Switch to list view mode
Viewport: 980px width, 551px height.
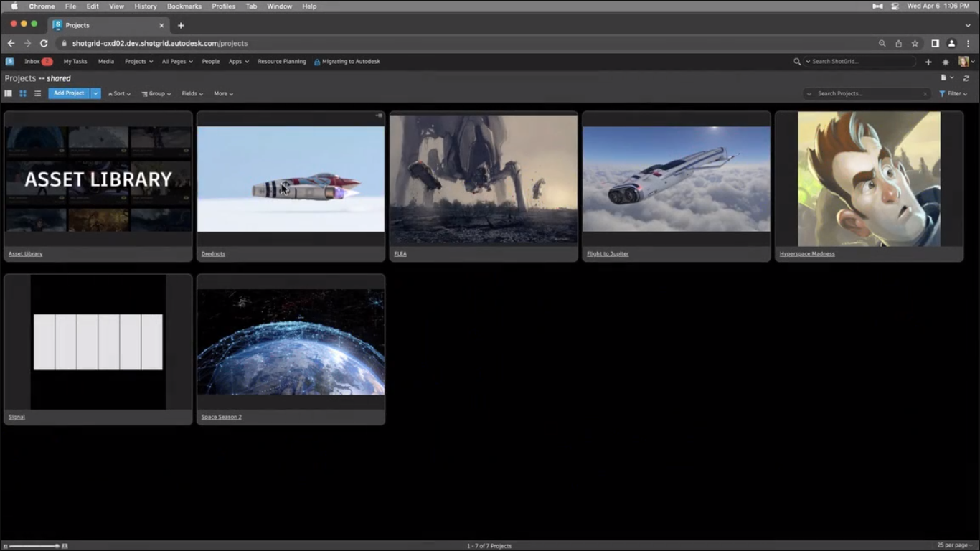pyautogui.click(x=37, y=93)
